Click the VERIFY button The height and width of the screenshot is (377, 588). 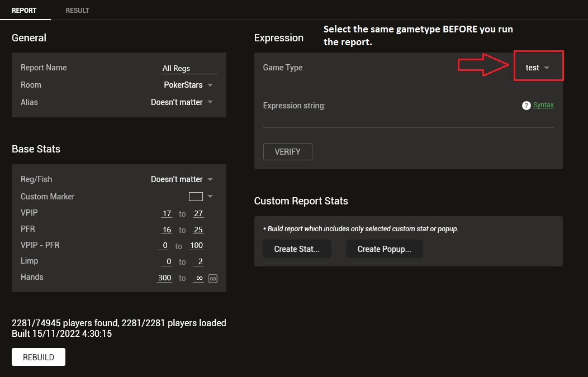coord(287,152)
